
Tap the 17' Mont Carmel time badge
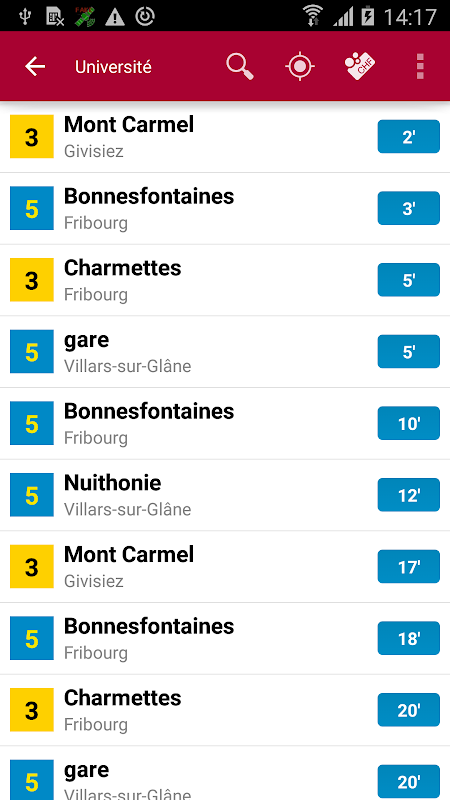pyautogui.click(x=409, y=566)
